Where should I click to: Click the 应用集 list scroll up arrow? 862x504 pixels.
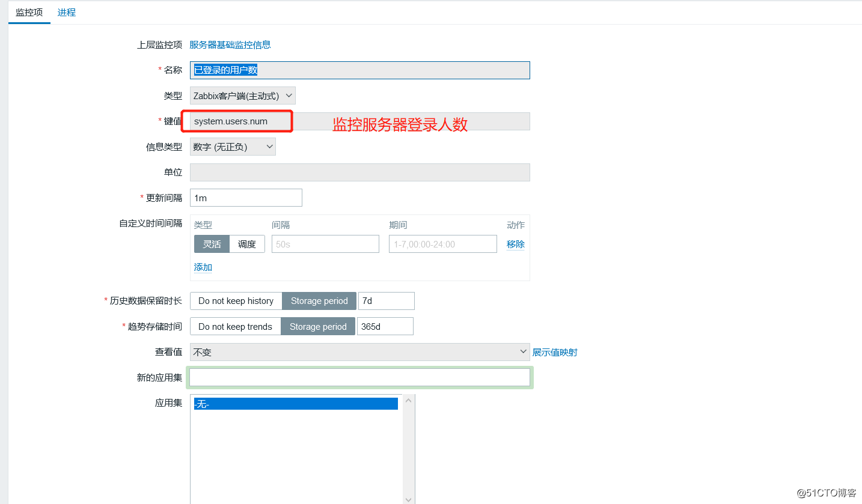(x=409, y=400)
